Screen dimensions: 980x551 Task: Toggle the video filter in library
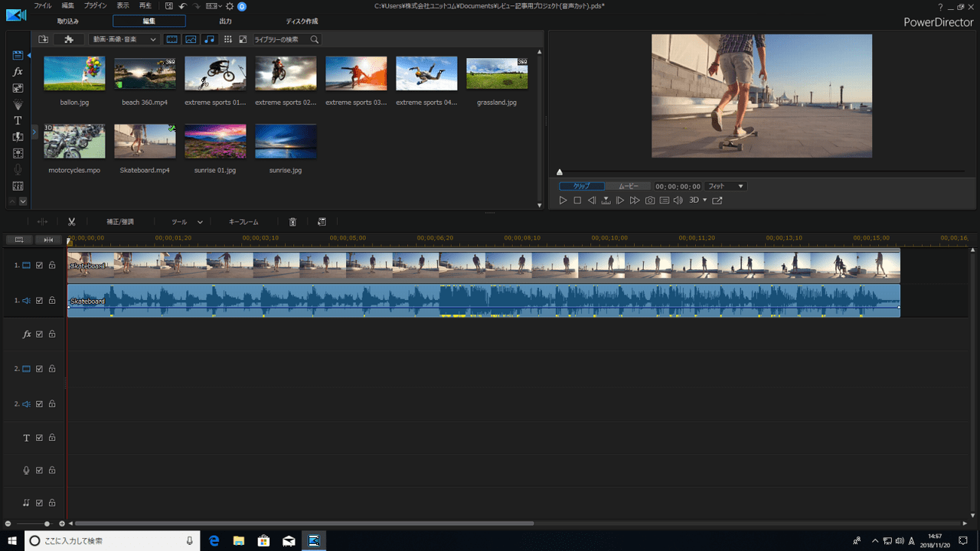172,39
